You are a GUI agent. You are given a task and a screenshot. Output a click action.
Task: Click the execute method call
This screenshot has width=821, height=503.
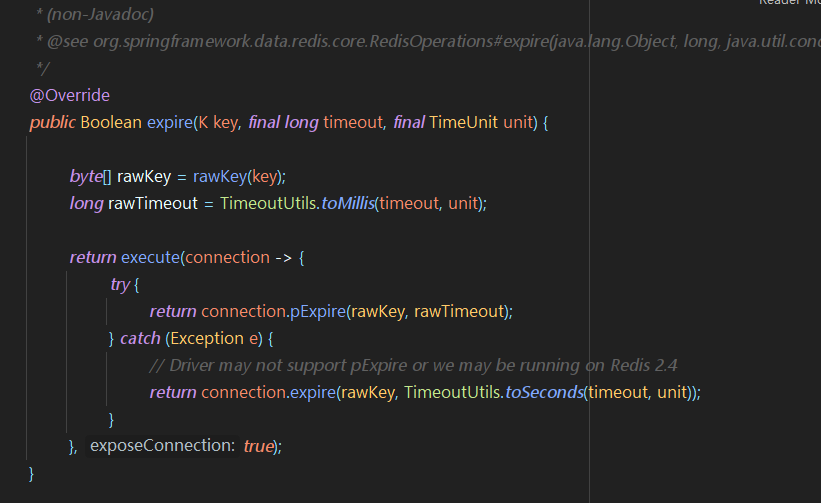150,258
